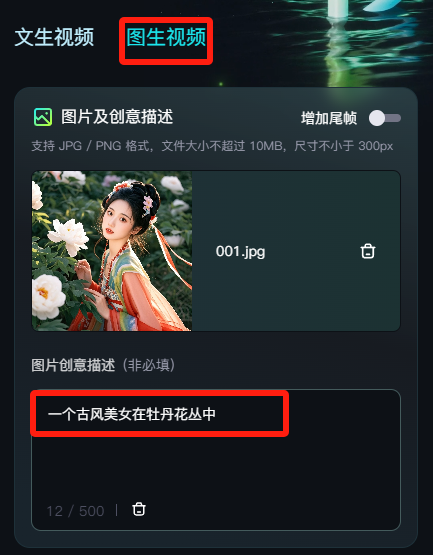Click the （非必填） optional note
Screen dimensions: 433x555
[x=148, y=365]
